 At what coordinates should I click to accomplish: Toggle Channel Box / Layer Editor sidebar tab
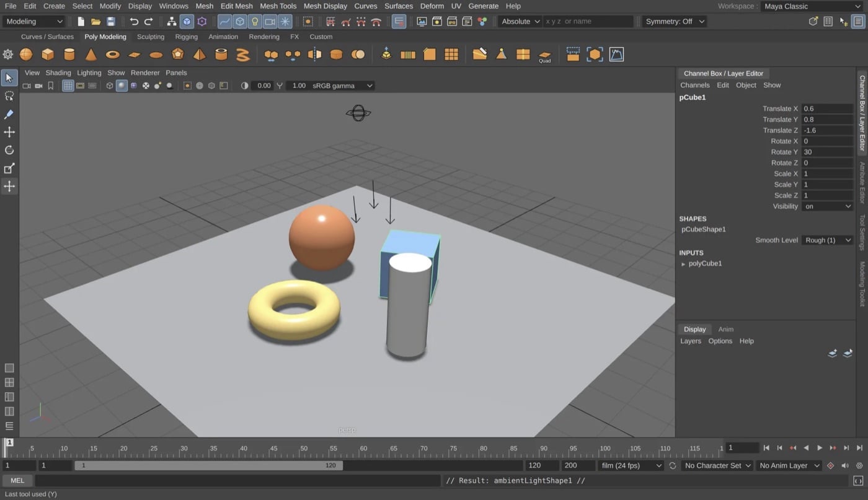tap(862, 113)
